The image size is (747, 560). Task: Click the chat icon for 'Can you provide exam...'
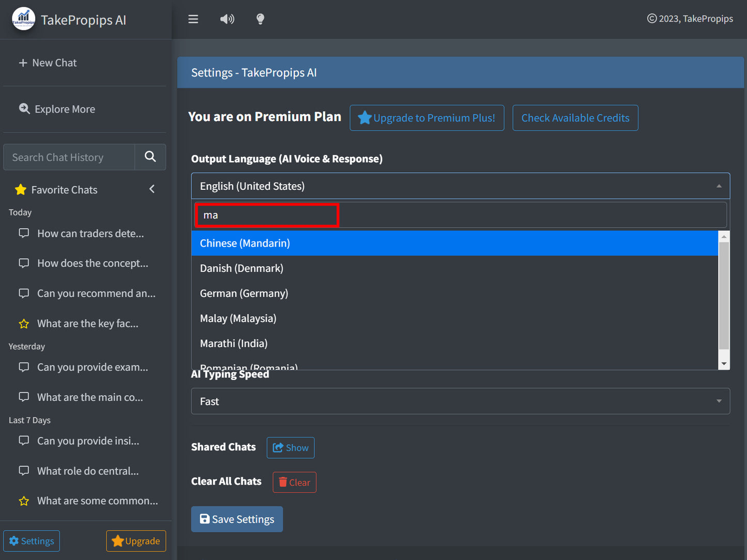tap(24, 367)
